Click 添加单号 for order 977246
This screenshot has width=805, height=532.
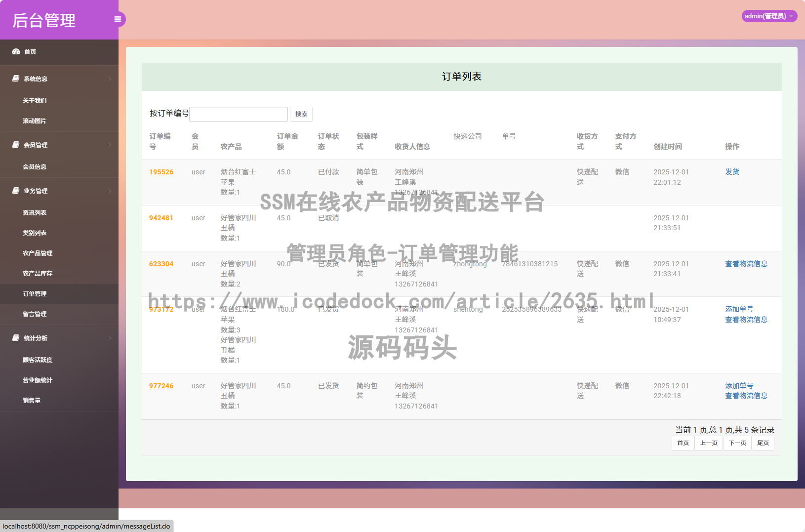(x=739, y=385)
